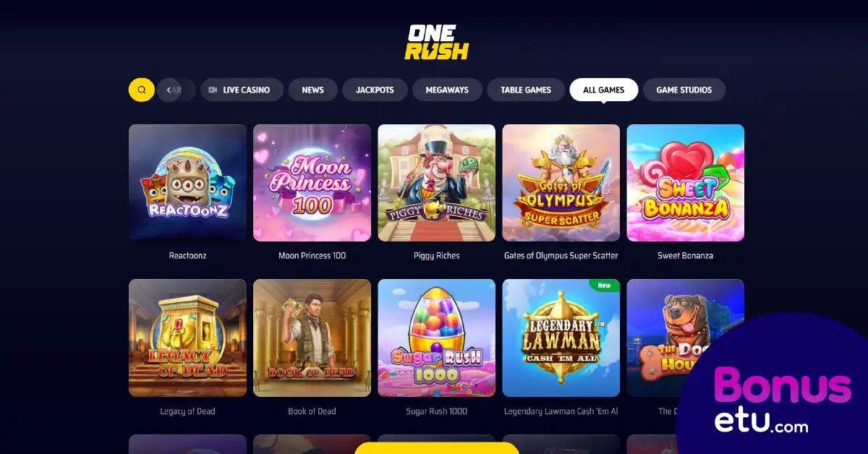Select the All Games tab

(x=603, y=90)
